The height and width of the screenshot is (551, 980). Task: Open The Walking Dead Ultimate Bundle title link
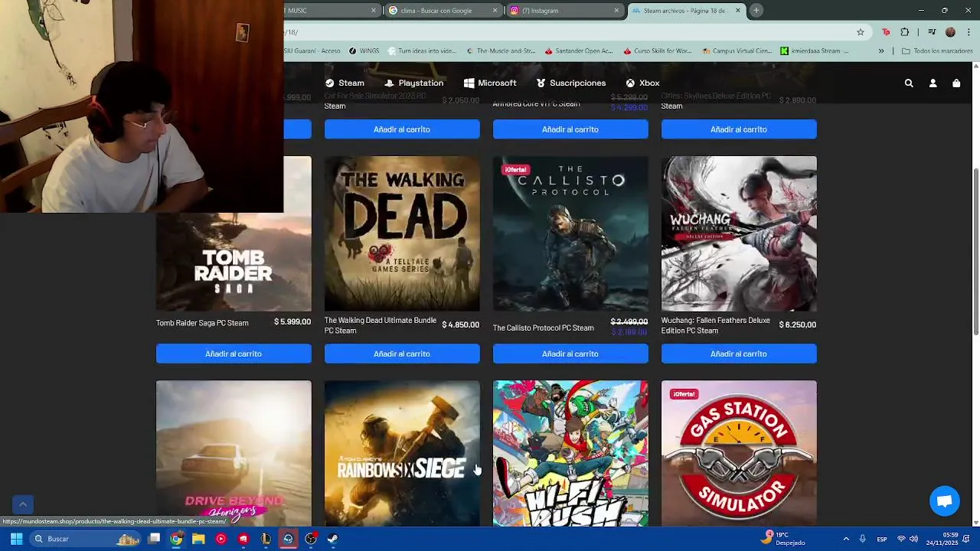tap(381, 325)
